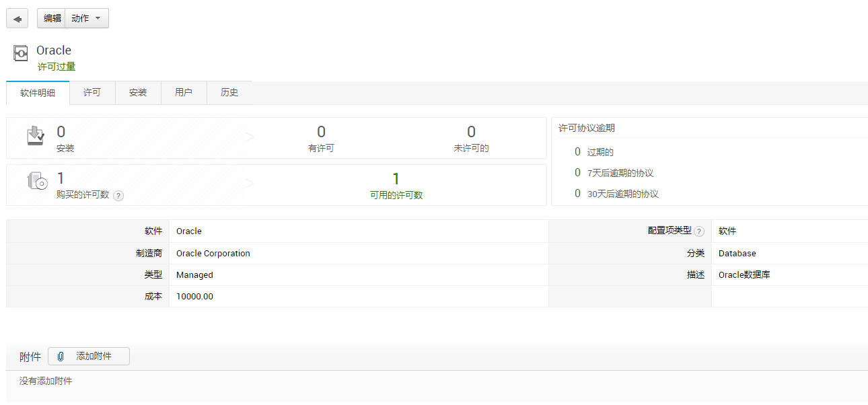Click the cost value 10000.00
The width and height of the screenshot is (868, 405).
[x=194, y=297]
